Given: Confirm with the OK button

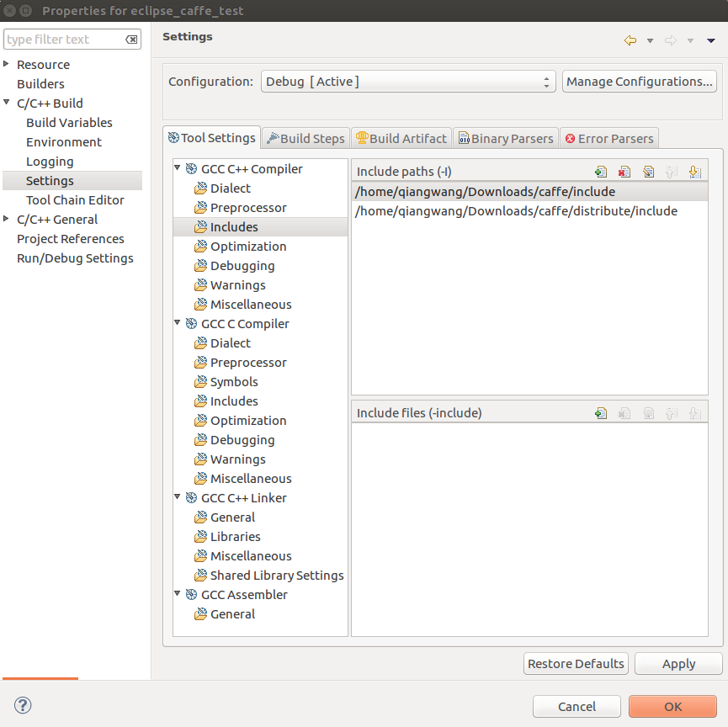Looking at the screenshot, I should click(x=672, y=707).
